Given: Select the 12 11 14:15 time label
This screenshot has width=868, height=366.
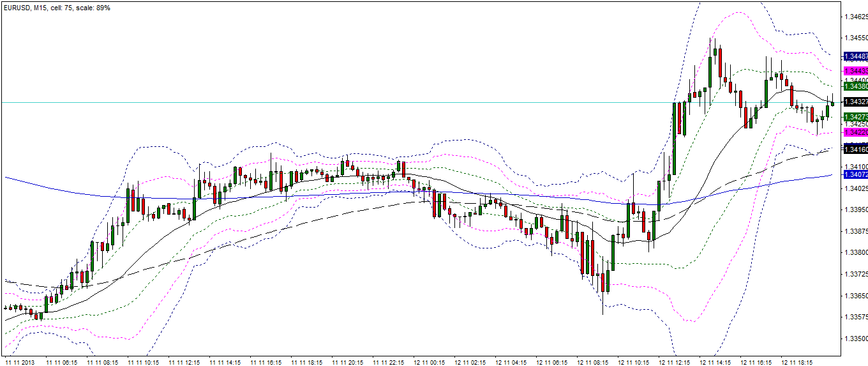Looking at the screenshot, I should click(x=715, y=362).
